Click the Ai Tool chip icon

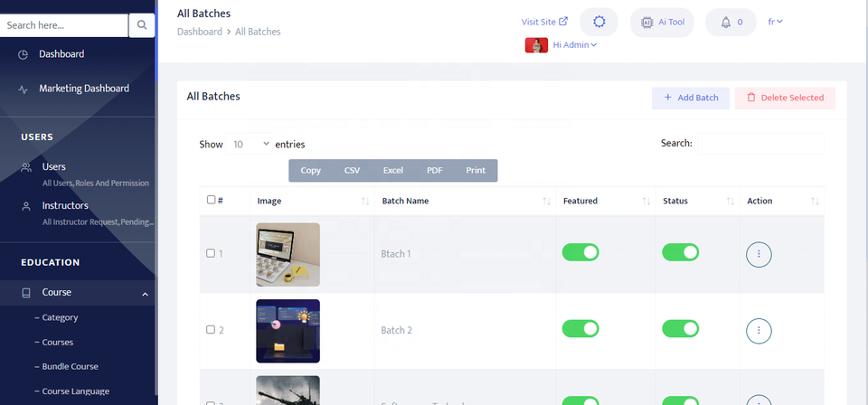[646, 22]
